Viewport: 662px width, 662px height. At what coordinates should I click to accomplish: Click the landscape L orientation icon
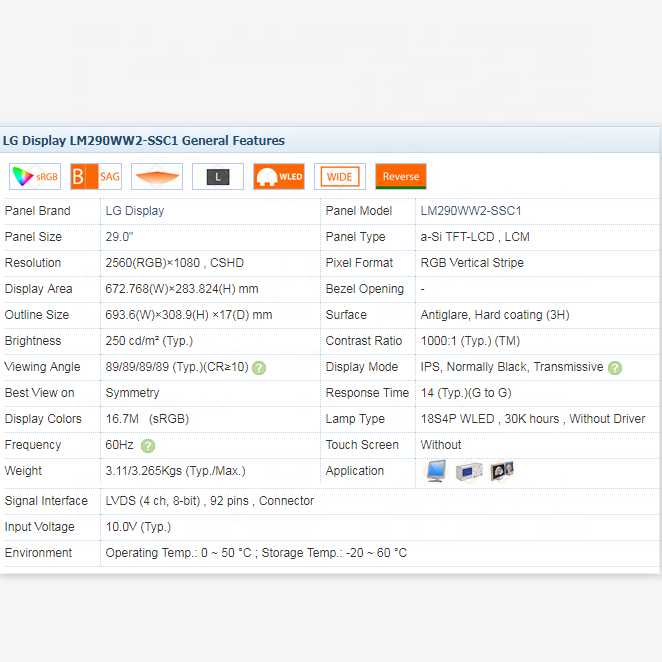tap(218, 177)
